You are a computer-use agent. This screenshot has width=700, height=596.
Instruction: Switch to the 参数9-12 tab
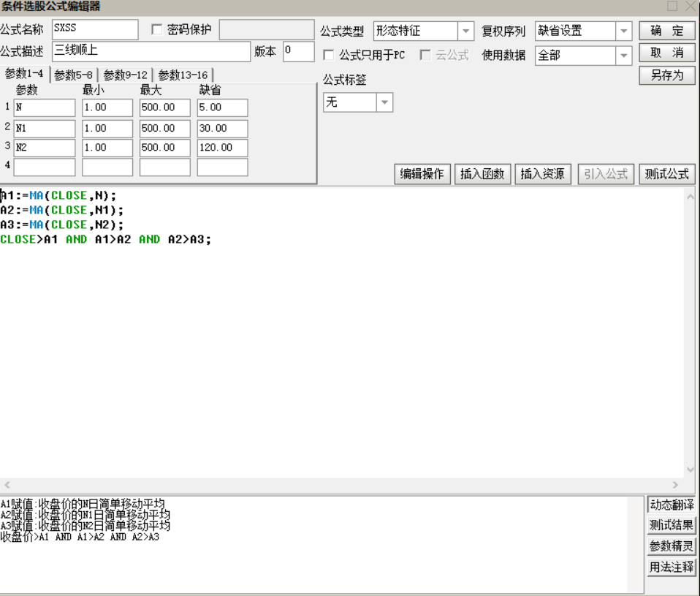coord(126,75)
